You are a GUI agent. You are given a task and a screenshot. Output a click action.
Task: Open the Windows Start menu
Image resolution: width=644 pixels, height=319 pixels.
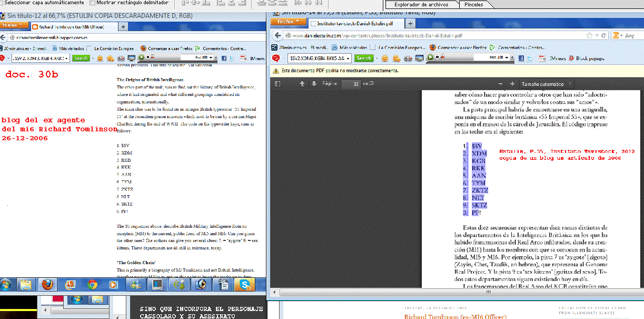[x=5, y=284]
